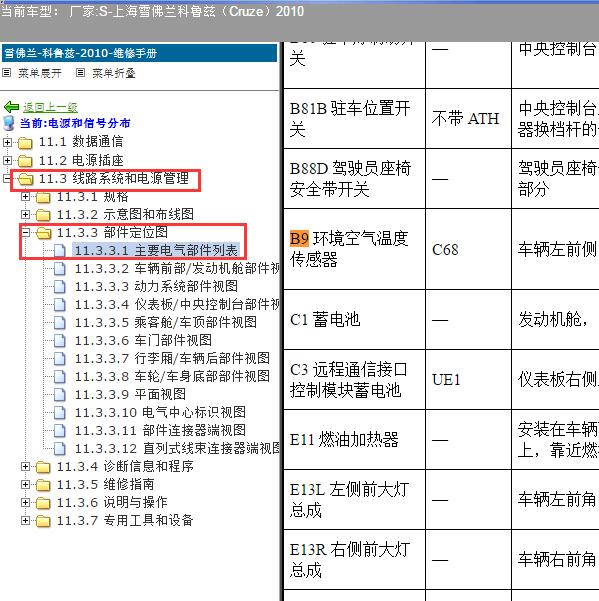The width and height of the screenshot is (599, 601).
Task: Collapse the 11.3.3 部件定位图 node
Action: click(25, 232)
